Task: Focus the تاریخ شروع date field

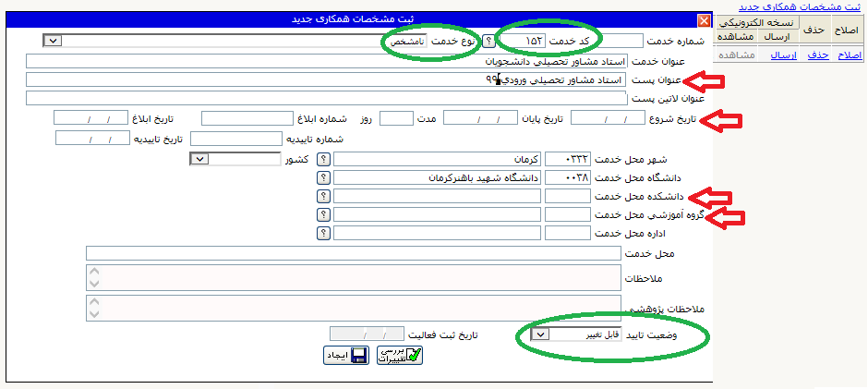Action: [x=607, y=117]
